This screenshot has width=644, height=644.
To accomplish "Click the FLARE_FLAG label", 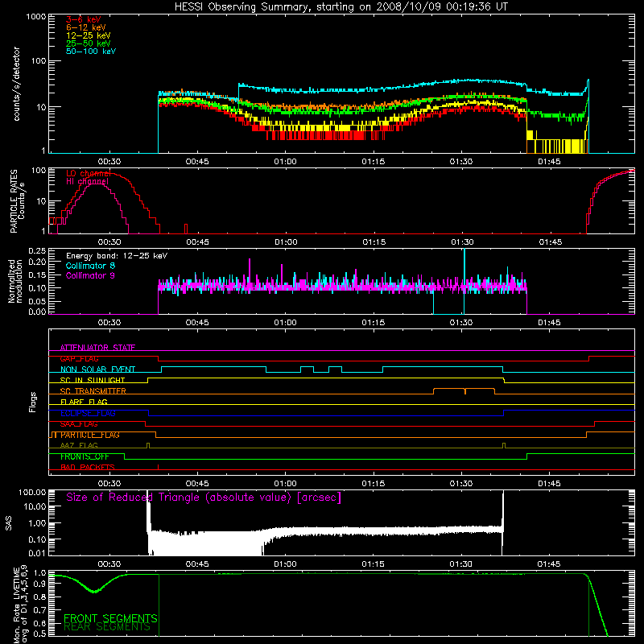I will pyautogui.click(x=84, y=402).
